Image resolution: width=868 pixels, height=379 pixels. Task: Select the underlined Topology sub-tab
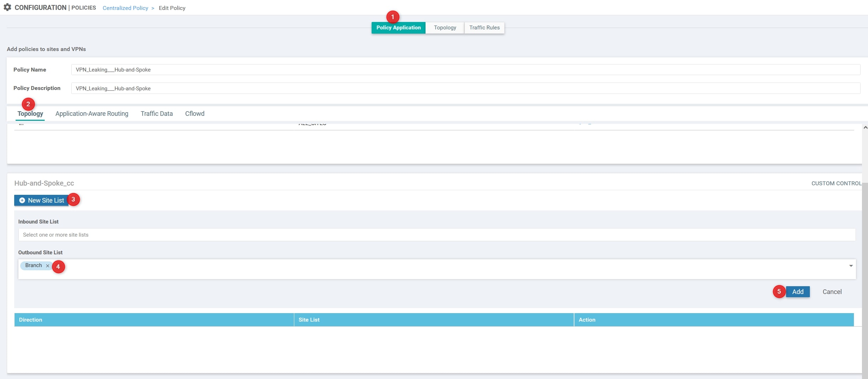30,114
